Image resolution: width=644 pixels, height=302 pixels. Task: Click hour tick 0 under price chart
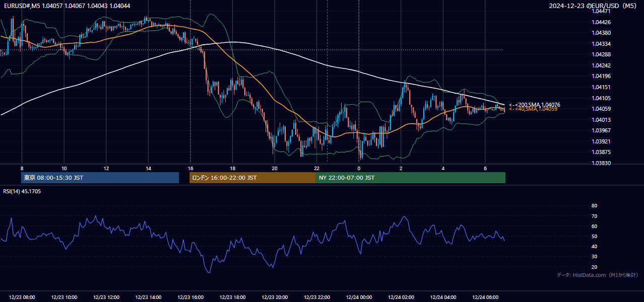tap(359, 168)
